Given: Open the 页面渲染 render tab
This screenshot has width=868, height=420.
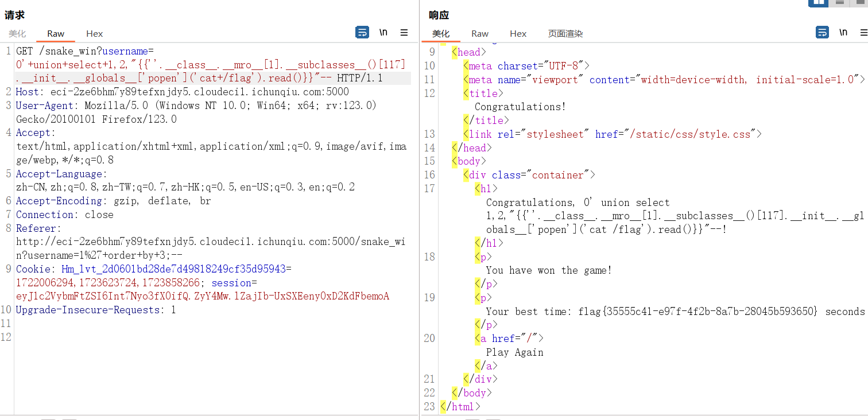Looking at the screenshot, I should pos(565,34).
